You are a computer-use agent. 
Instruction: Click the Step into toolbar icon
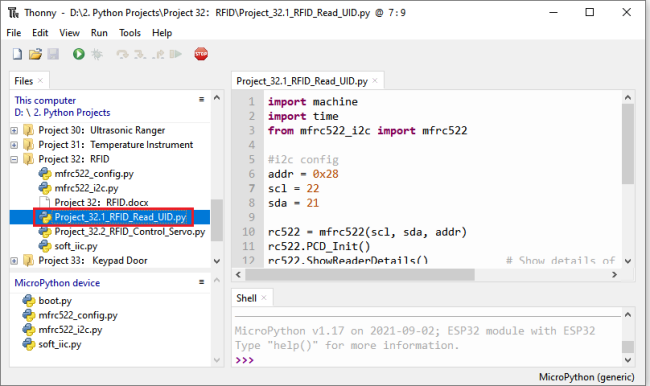(x=140, y=54)
